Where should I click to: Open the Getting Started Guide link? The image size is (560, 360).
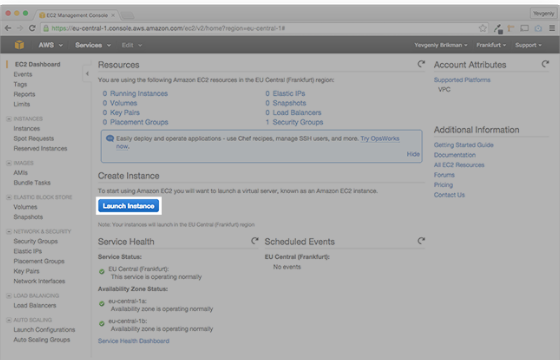(464, 145)
